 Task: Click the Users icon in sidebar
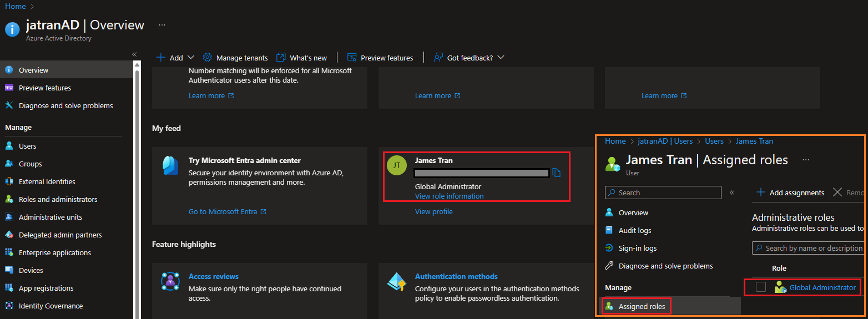[9, 146]
